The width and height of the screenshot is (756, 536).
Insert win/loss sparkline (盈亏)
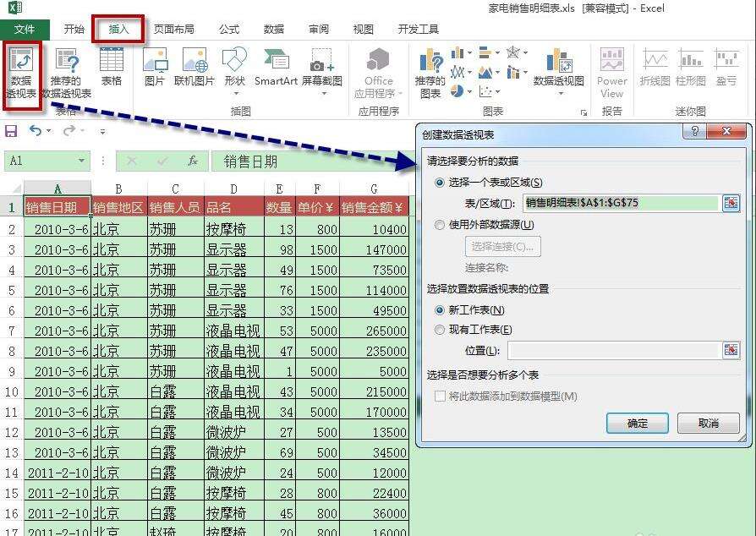(726, 67)
